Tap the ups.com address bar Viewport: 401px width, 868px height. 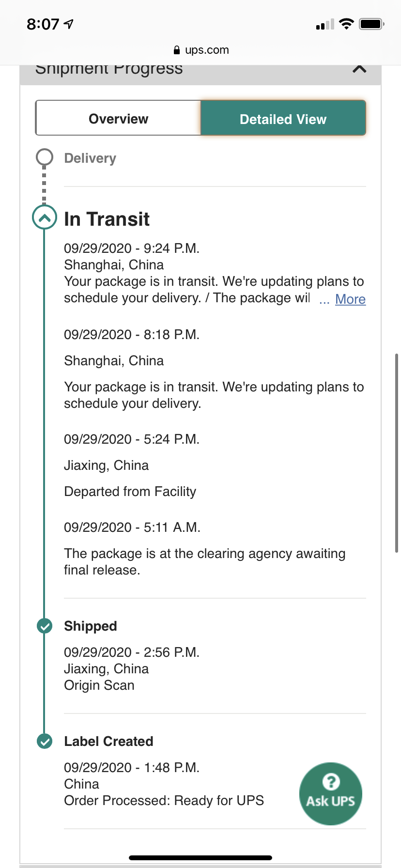coord(200,50)
